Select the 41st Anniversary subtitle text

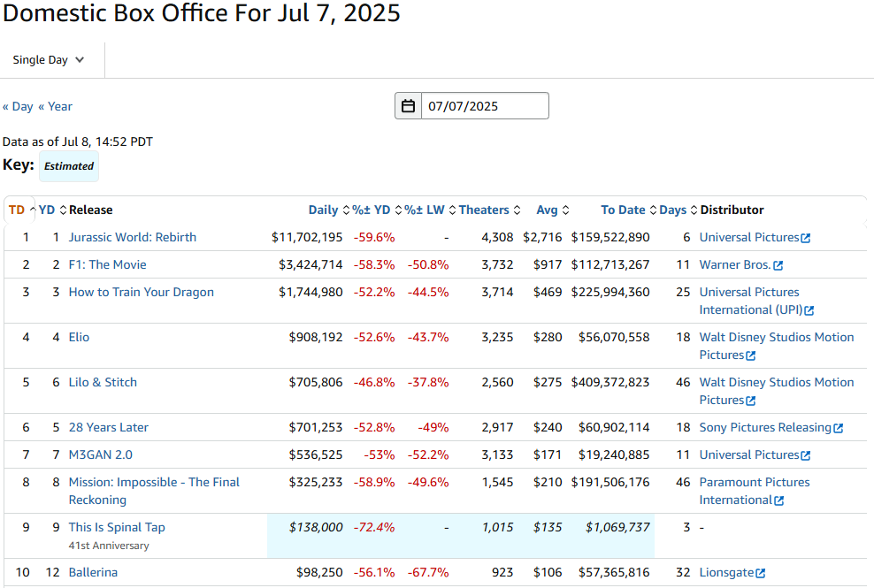109,546
